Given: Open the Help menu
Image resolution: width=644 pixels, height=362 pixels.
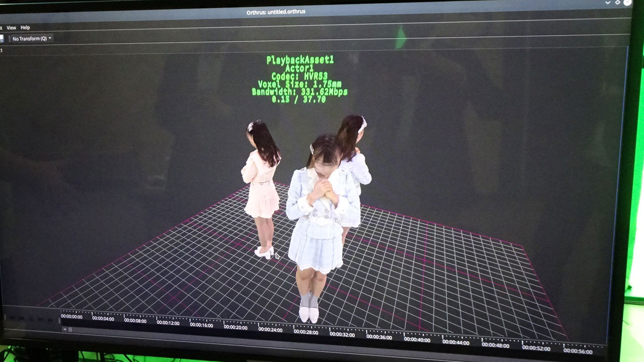Looking at the screenshot, I should click(x=25, y=28).
